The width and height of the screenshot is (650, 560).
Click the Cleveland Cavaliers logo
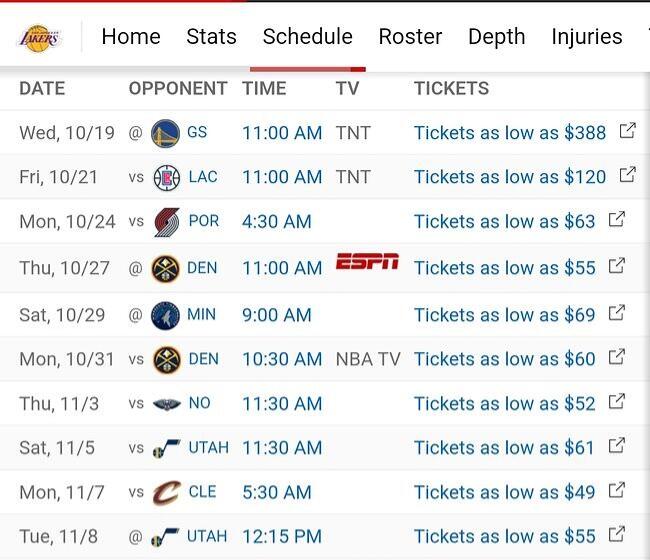click(166, 492)
